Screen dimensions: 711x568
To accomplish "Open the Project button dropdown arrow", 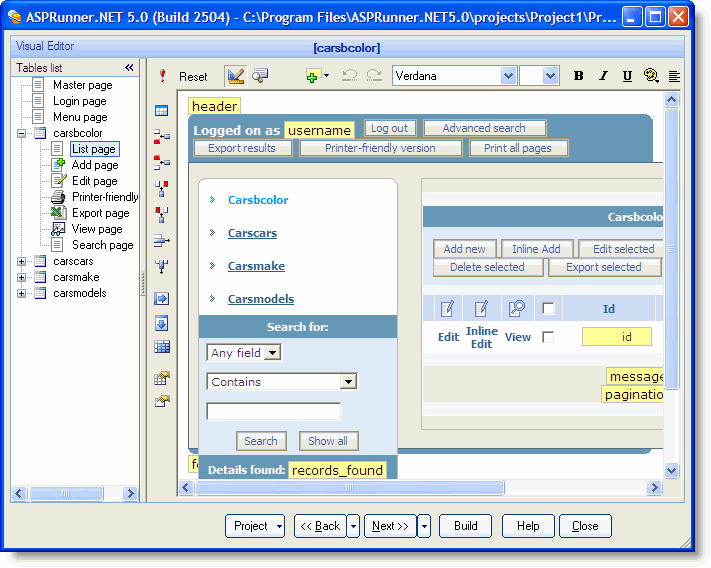I will pos(279,526).
